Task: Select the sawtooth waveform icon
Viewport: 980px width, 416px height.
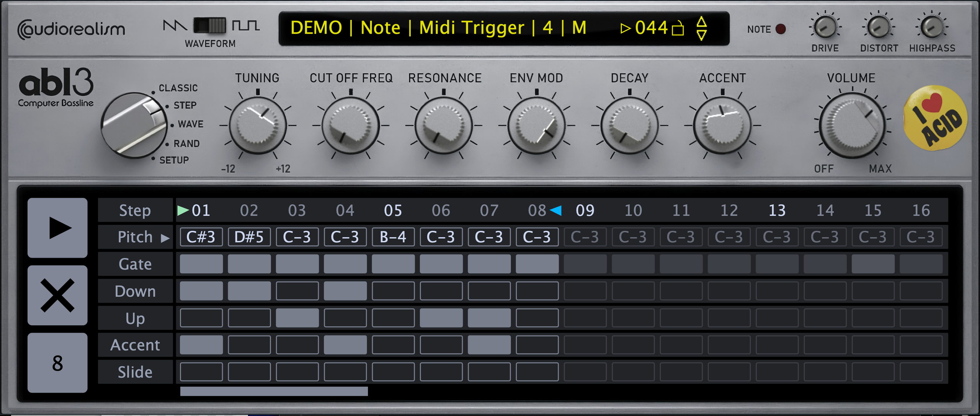Action: 175,26
